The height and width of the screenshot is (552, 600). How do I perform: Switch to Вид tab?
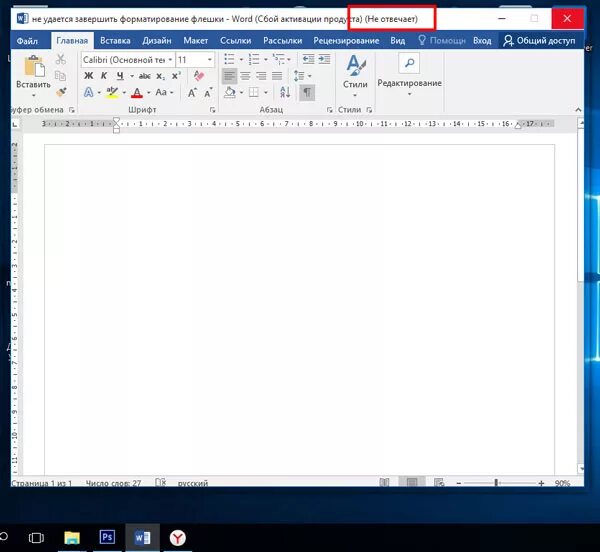398,41
